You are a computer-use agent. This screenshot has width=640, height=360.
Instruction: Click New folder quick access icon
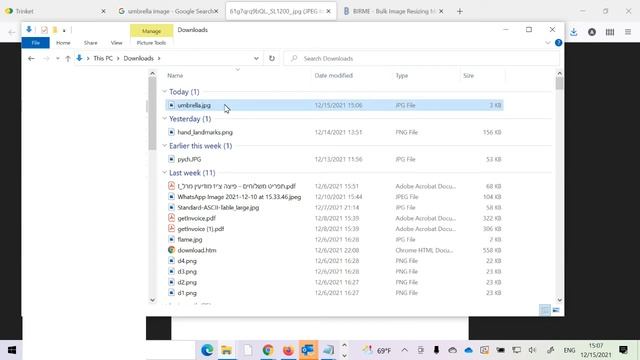point(55,30)
